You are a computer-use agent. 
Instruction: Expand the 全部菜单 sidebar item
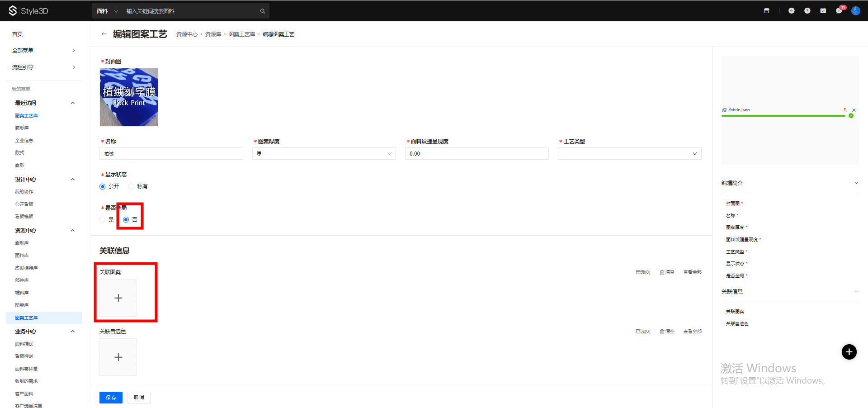coord(43,50)
